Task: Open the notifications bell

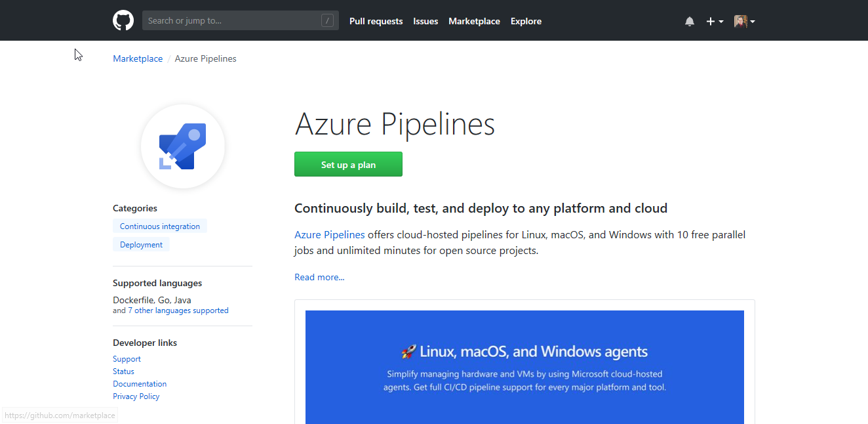Action: coord(689,22)
